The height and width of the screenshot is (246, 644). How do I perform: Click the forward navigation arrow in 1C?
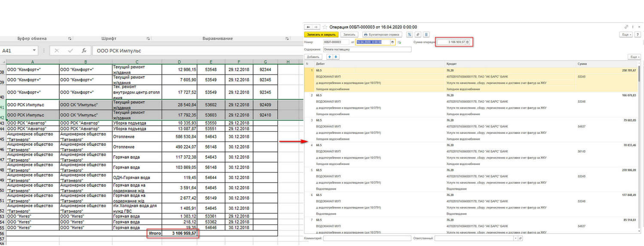(316, 27)
